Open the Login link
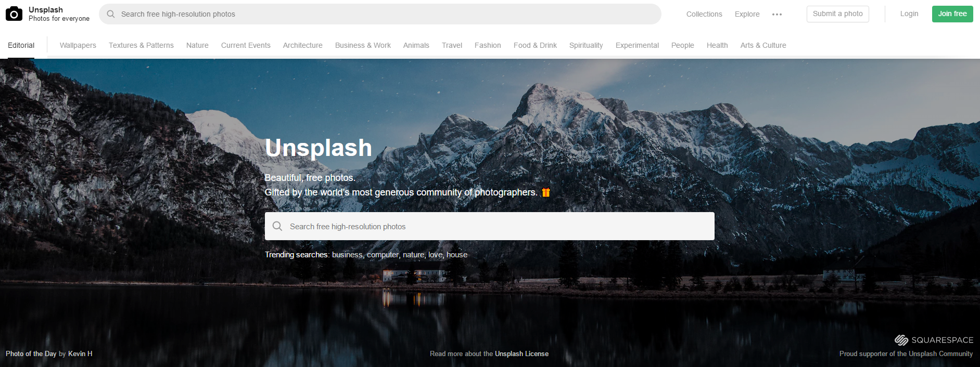Image resolution: width=980 pixels, height=367 pixels. tap(909, 14)
